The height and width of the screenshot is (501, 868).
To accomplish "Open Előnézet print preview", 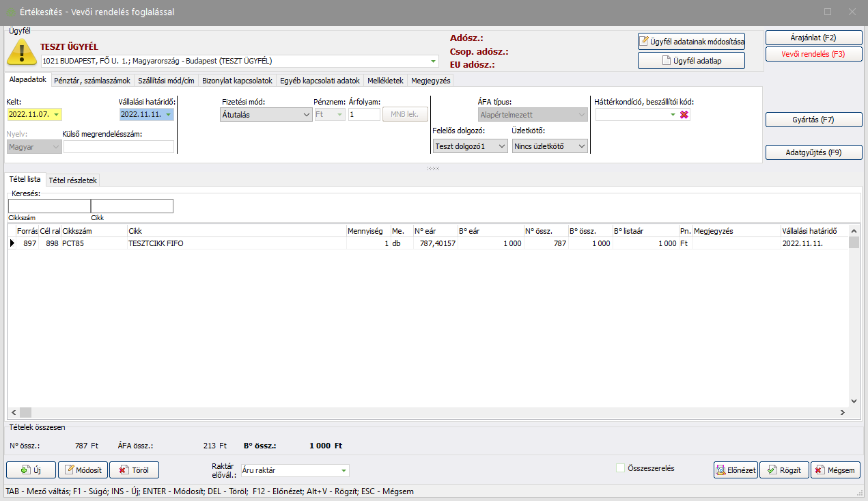I will (735, 470).
